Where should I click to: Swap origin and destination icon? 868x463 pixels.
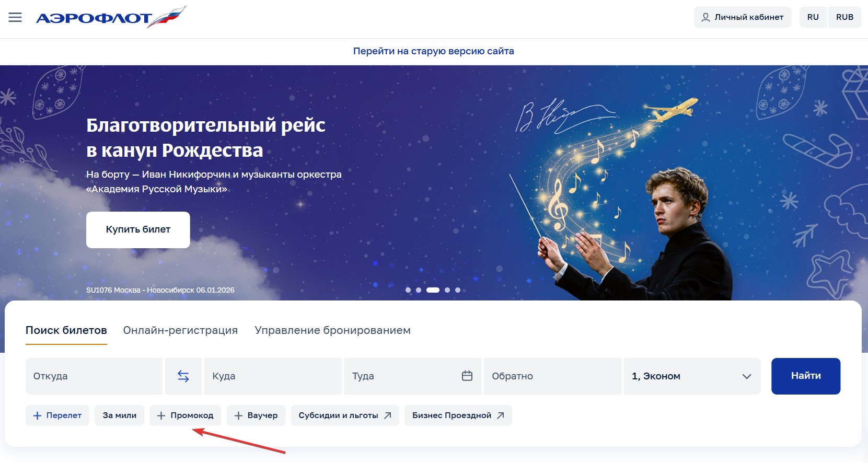pyautogui.click(x=183, y=376)
